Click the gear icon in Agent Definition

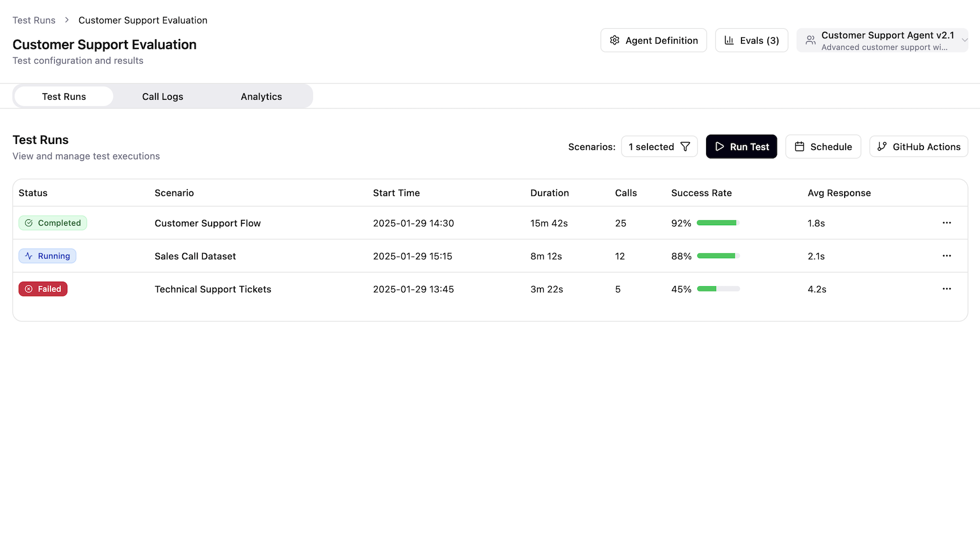[x=614, y=40]
